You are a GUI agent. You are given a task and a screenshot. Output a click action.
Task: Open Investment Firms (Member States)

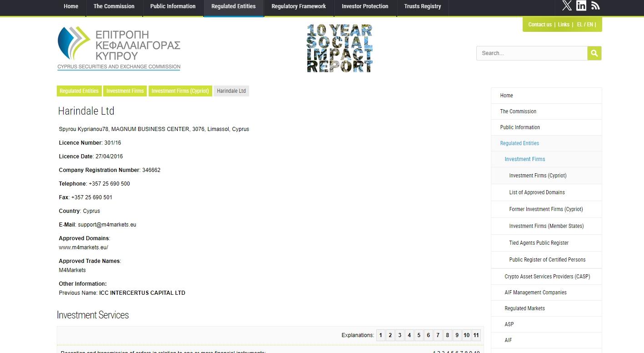(x=546, y=226)
